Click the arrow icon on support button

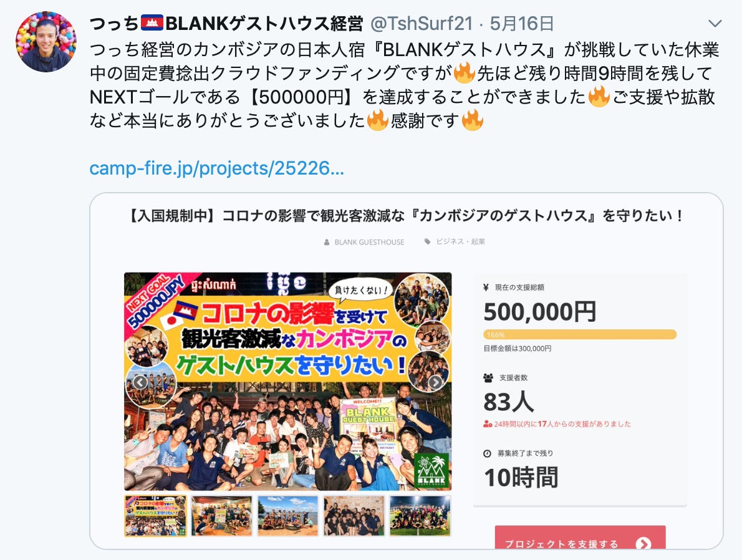[x=643, y=544]
